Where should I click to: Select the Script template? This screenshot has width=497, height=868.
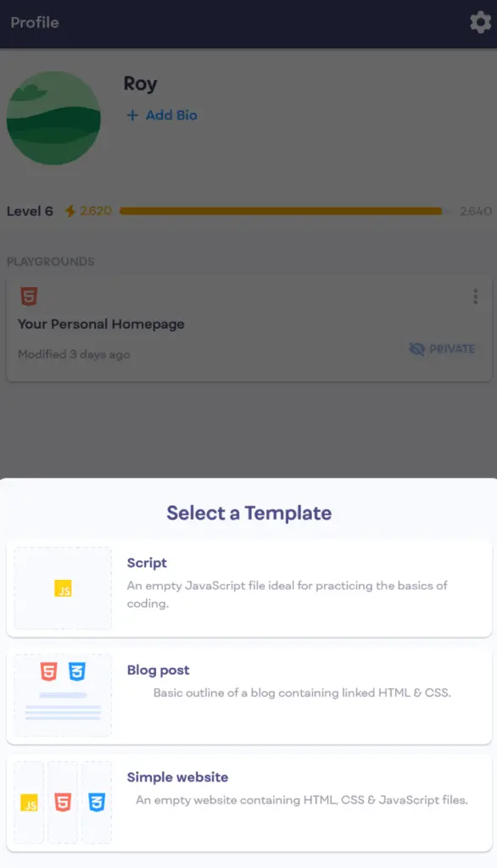[x=248, y=588]
